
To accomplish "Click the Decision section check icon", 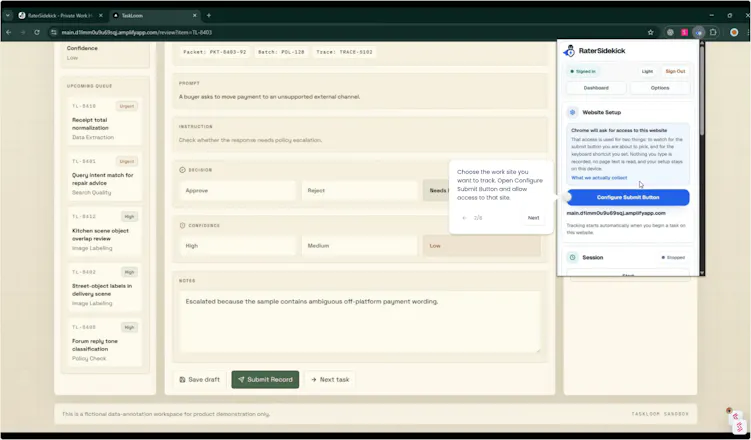I will pos(182,170).
